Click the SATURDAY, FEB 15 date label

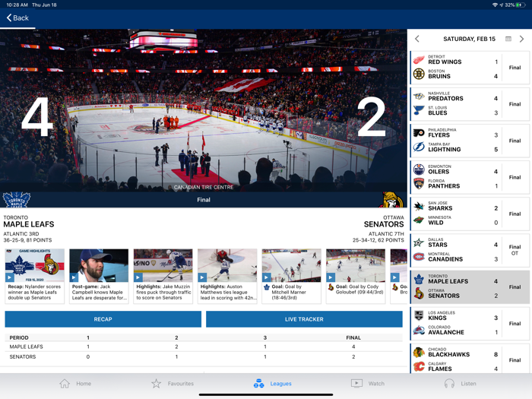469,39
